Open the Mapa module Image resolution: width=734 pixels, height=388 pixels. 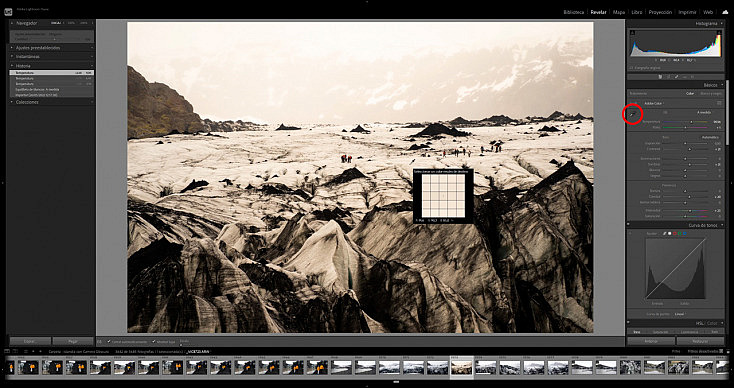coord(619,12)
